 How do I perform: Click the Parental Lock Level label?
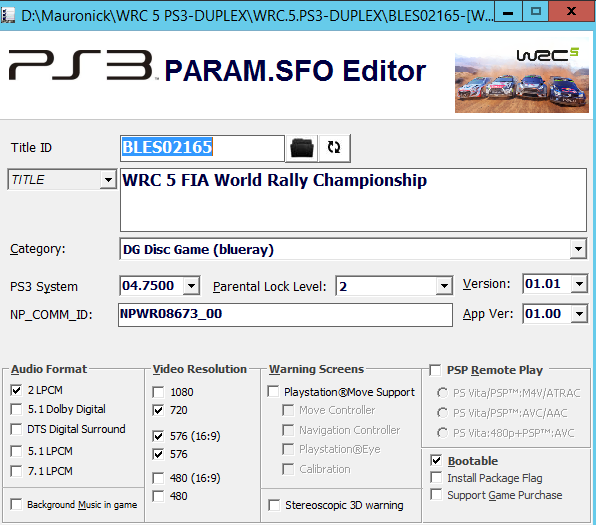[269, 286]
